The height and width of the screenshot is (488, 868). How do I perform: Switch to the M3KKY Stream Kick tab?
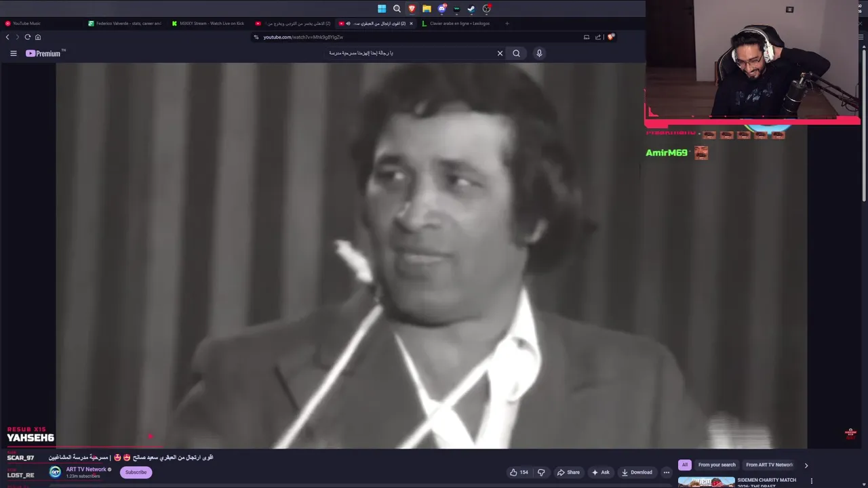click(210, 24)
